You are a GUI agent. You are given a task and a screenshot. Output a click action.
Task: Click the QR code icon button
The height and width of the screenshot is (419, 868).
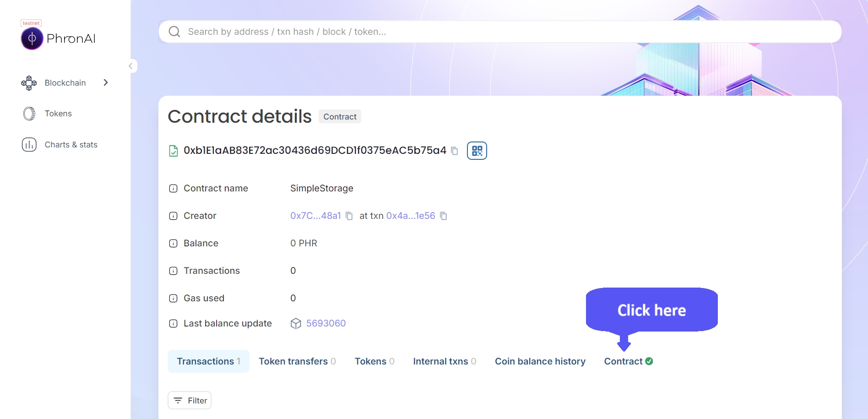477,151
